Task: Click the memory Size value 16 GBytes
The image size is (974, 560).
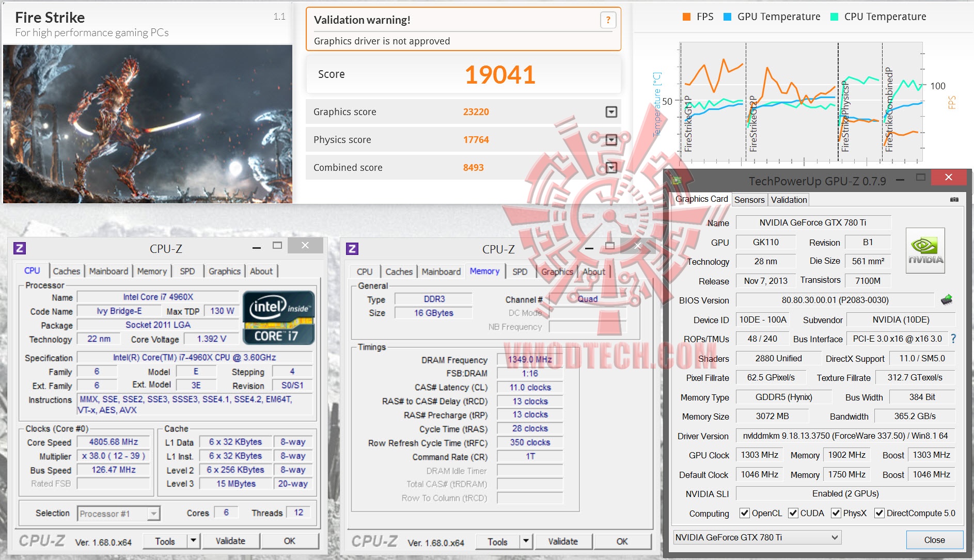Action: (433, 313)
